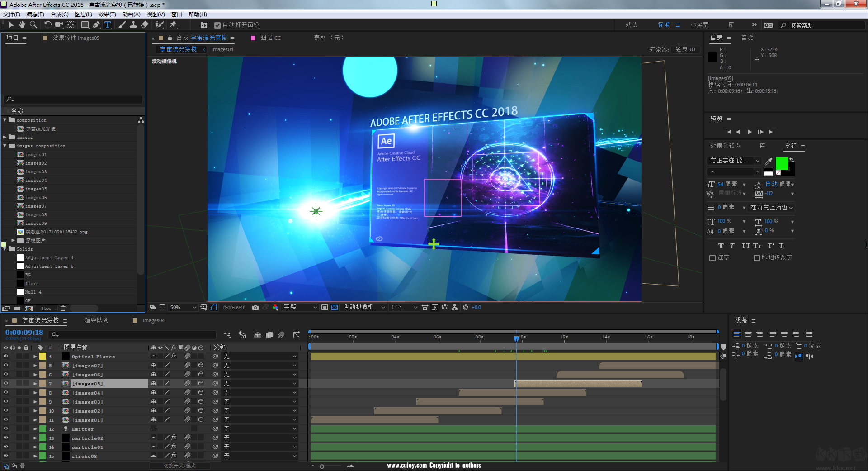Switch to the 渲染队列 tab

(x=97, y=320)
